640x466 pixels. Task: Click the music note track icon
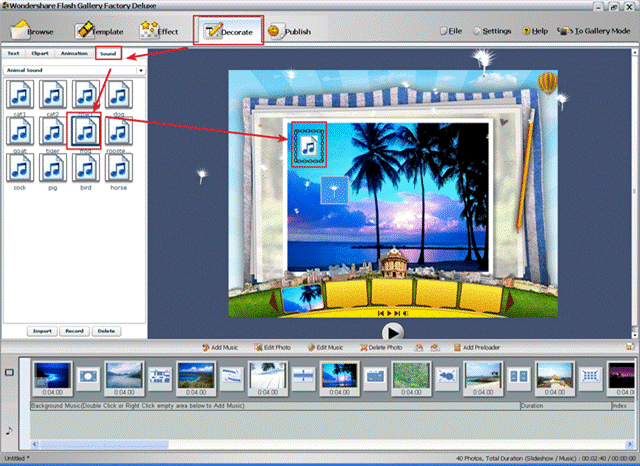click(9, 430)
